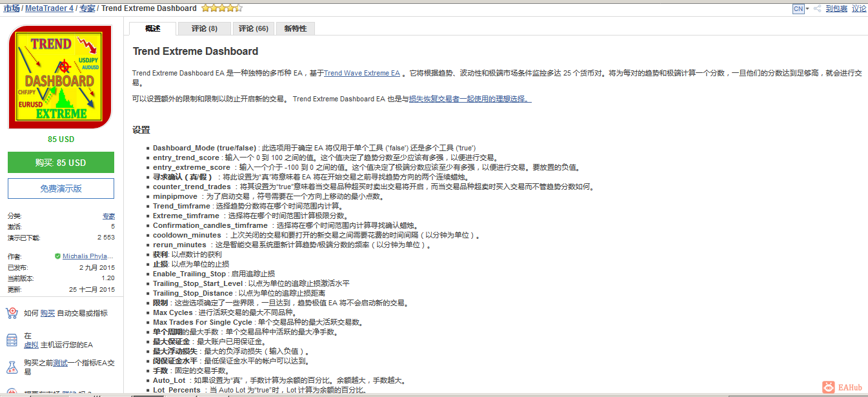This screenshot has width=868, height=397.
Task: Open the 概述 tab
Action: 153,28
